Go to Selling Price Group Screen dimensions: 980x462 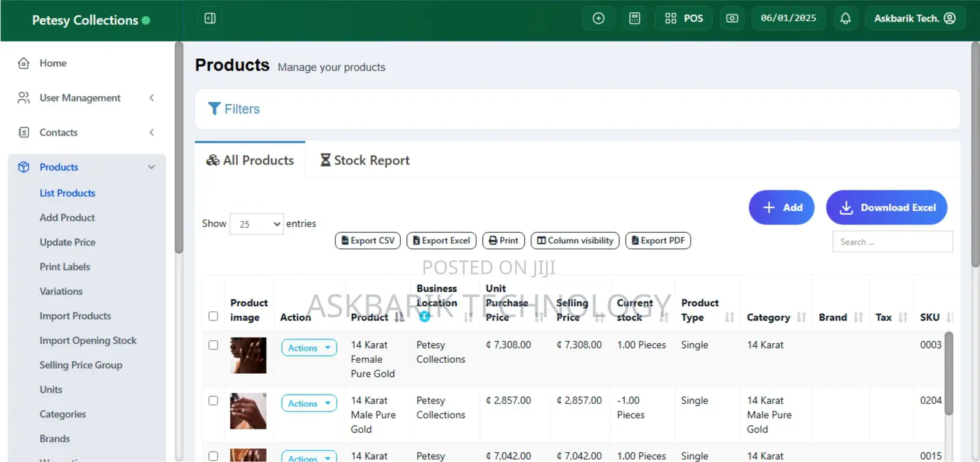(x=81, y=365)
